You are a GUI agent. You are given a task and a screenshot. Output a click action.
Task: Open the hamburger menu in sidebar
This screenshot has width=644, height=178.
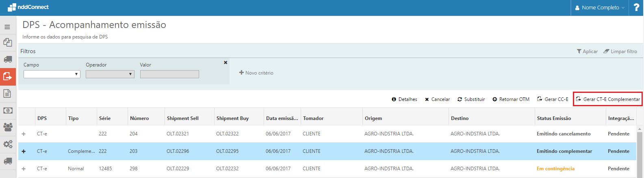7,27
